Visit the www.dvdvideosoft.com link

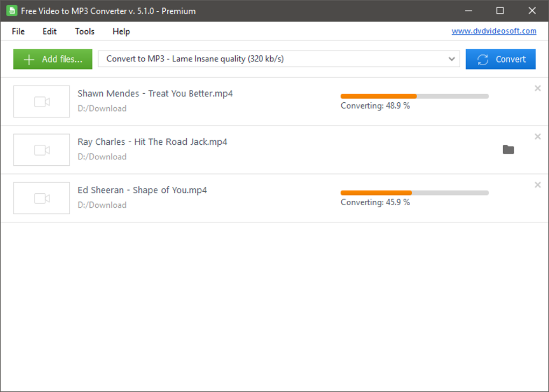click(x=494, y=31)
